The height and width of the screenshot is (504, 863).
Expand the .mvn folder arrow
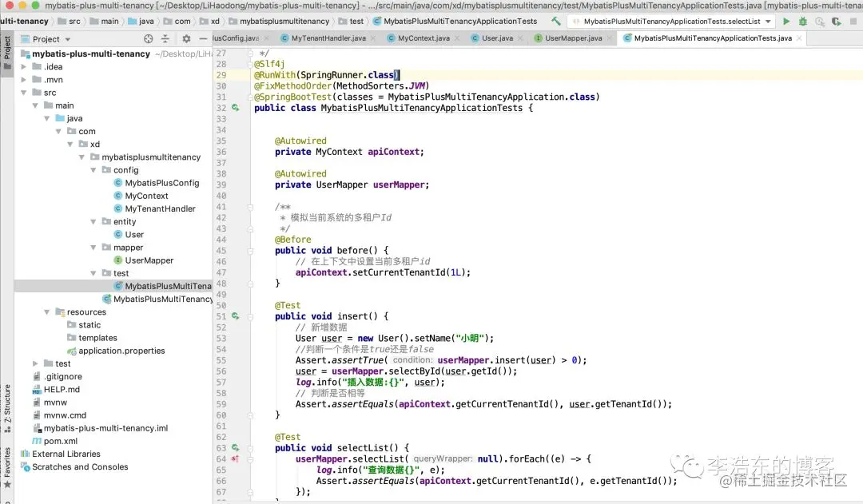tap(24, 80)
